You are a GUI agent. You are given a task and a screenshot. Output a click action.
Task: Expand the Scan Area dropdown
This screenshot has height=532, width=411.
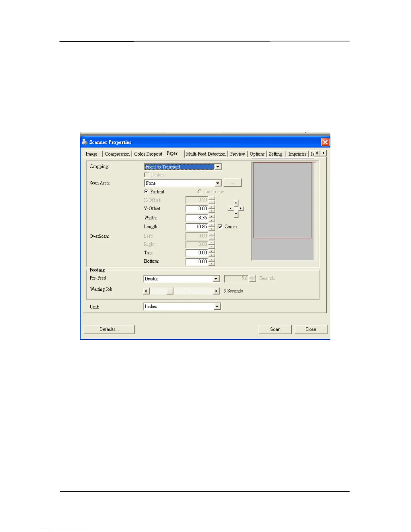[x=218, y=183]
